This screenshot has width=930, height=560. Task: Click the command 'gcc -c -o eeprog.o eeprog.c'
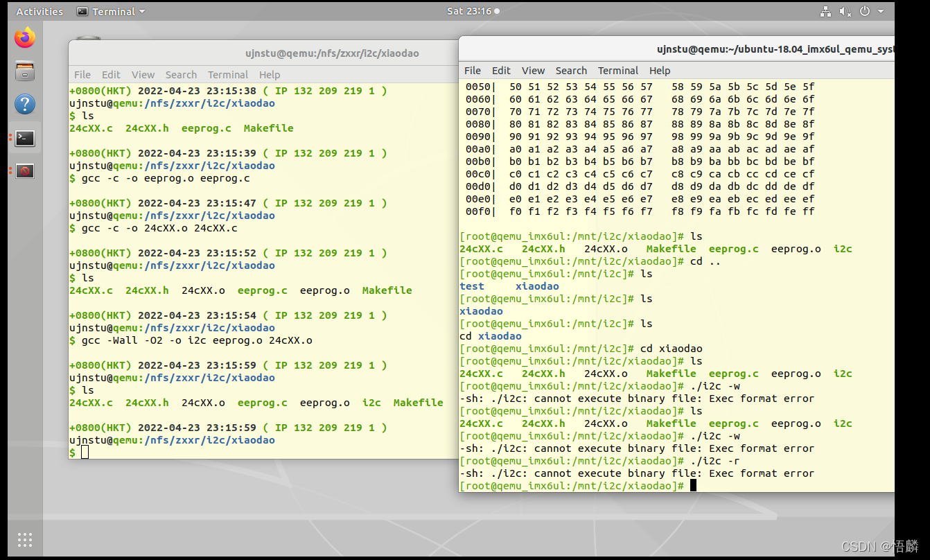pos(166,178)
